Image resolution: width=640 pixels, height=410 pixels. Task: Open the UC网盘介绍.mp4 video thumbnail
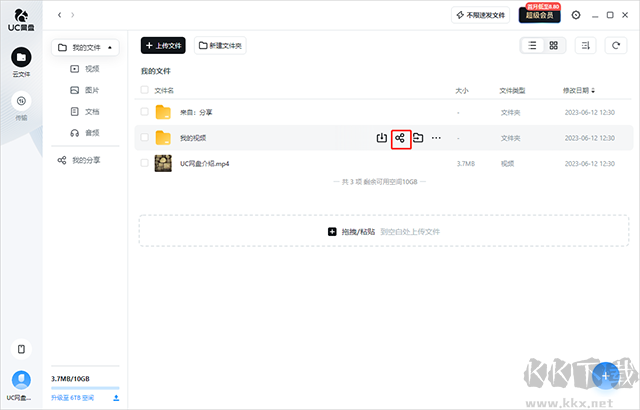click(x=163, y=162)
